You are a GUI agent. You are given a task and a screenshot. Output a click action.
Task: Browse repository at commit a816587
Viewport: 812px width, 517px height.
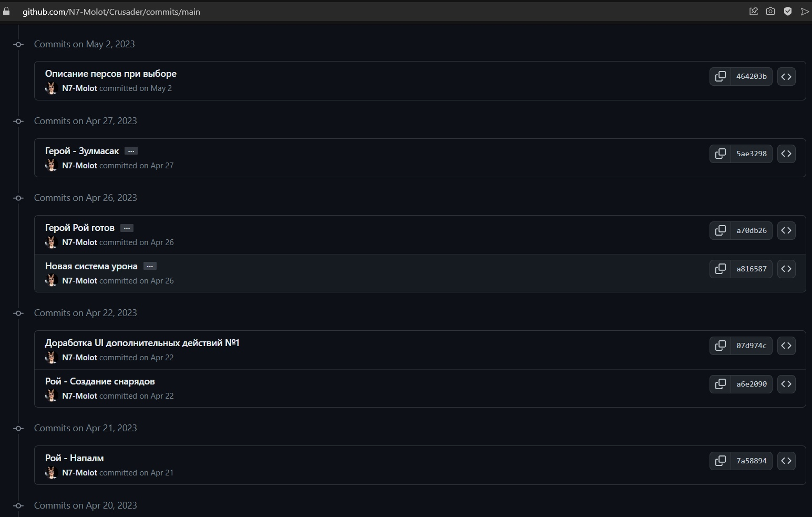point(786,269)
